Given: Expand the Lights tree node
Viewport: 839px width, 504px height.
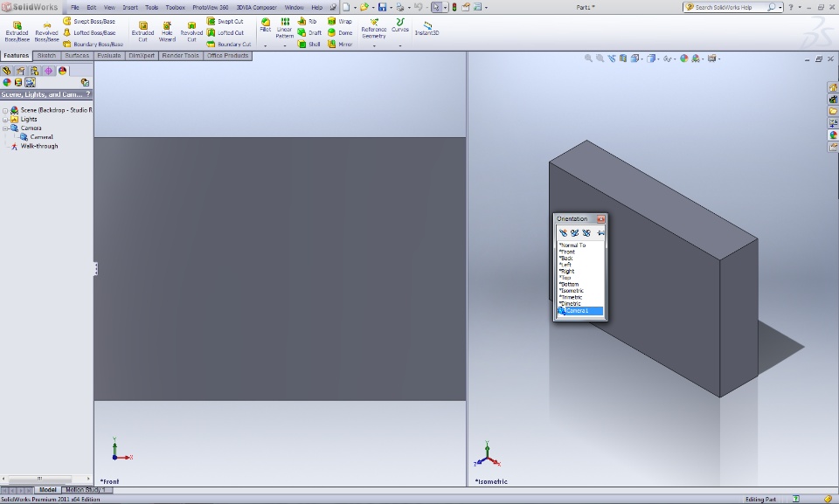Looking at the screenshot, I should click(x=5, y=120).
